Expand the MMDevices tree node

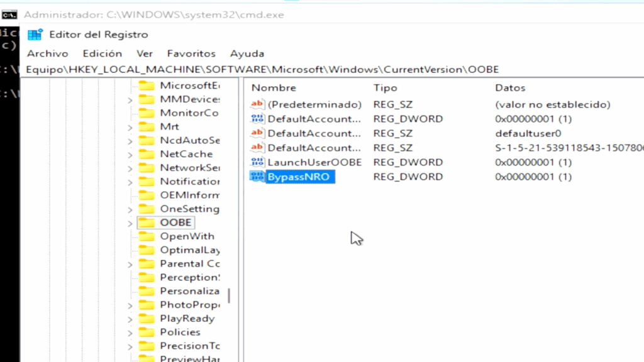tap(130, 100)
